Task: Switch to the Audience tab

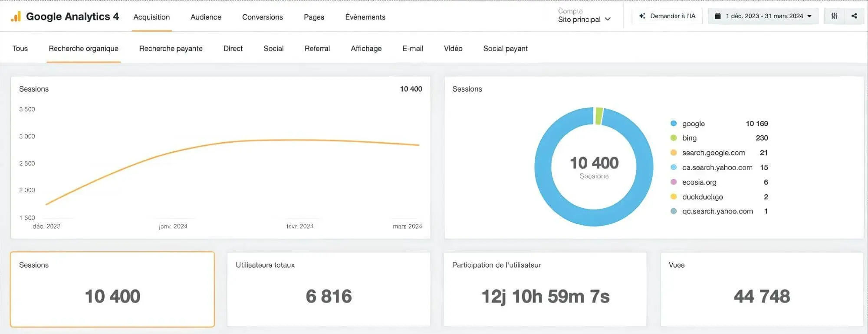Action: [x=206, y=17]
